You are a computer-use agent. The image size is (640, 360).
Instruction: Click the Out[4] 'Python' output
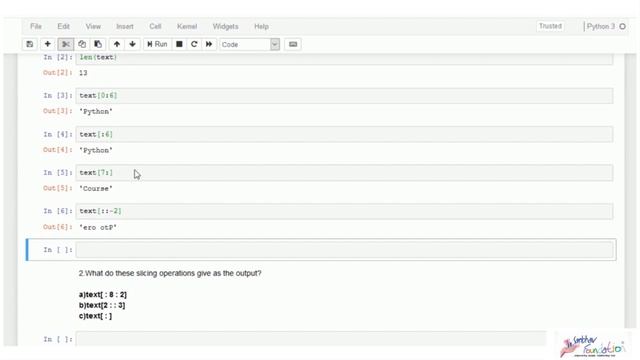(96, 150)
